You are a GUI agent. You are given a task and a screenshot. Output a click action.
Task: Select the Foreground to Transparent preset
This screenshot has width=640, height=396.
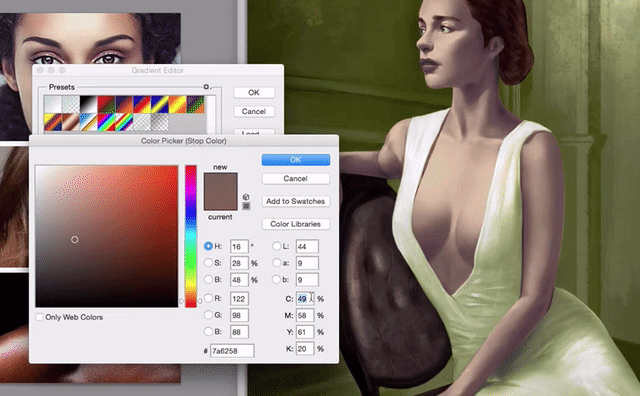click(x=70, y=105)
